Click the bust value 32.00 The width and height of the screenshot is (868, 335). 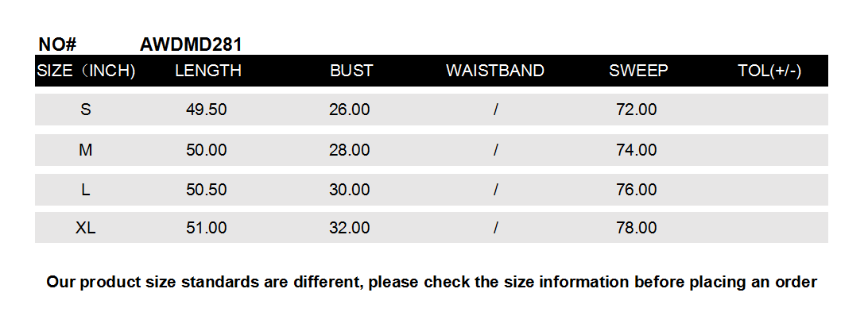pos(350,228)
